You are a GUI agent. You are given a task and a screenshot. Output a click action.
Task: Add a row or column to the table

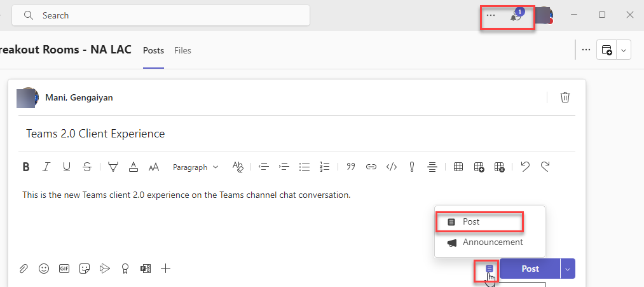point(479,167)
